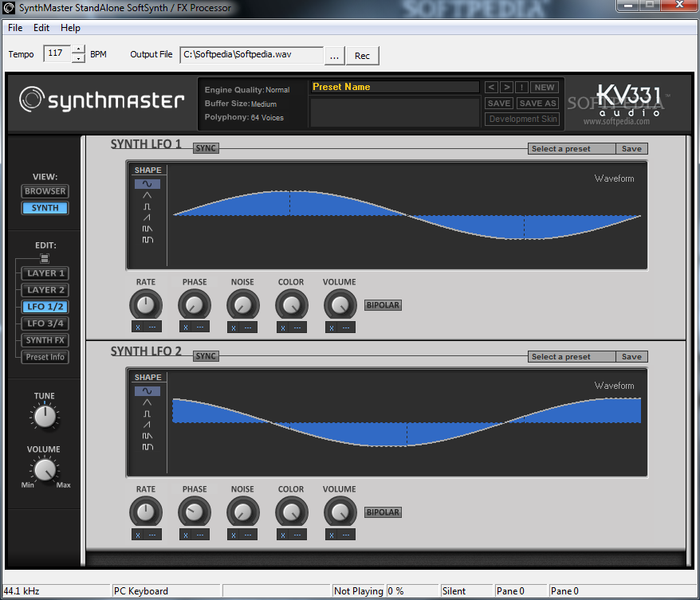700x600 pixels.
Task: Click the master VOLUME knob
Action: pyautogui.click(x=45, y=470)
